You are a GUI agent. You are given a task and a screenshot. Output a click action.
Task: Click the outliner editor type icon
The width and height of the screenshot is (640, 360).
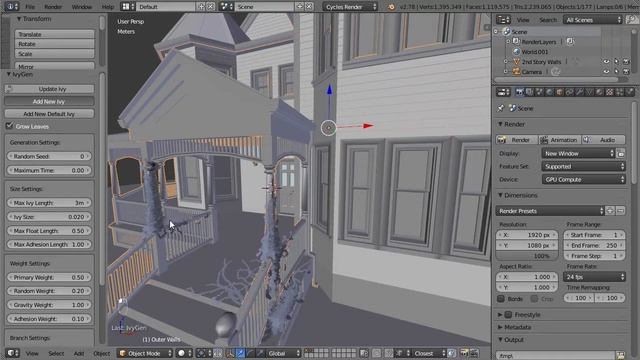[503, 20]
